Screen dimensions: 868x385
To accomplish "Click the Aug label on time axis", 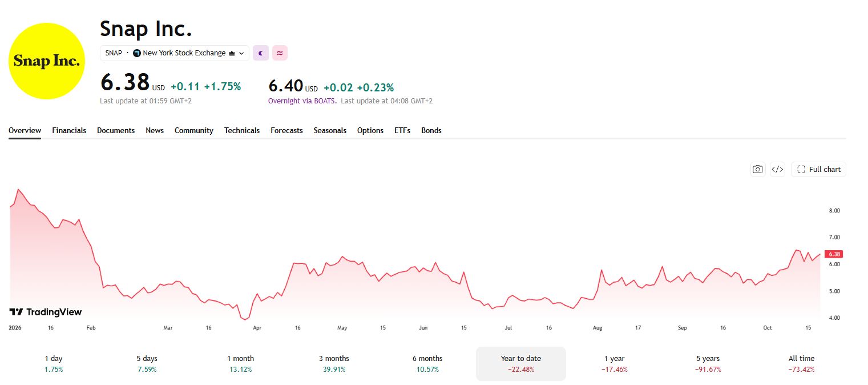I will [x=597, y=328].
